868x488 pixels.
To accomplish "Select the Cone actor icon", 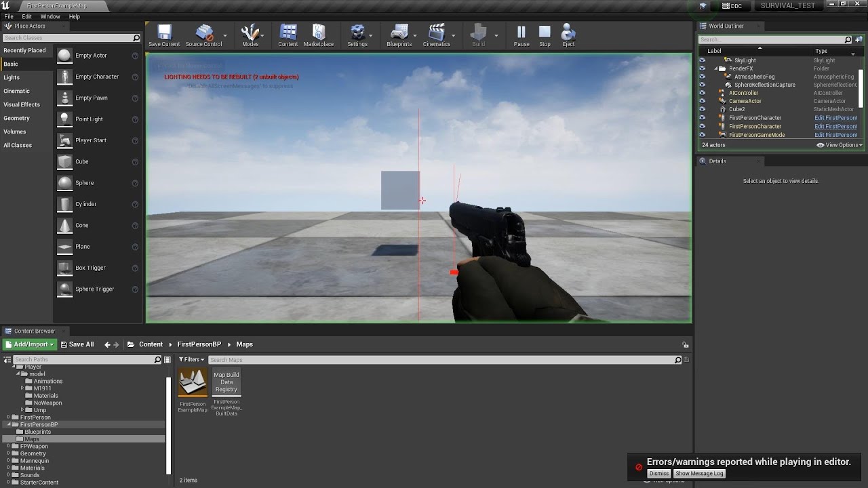I will (x=64, y=225).
